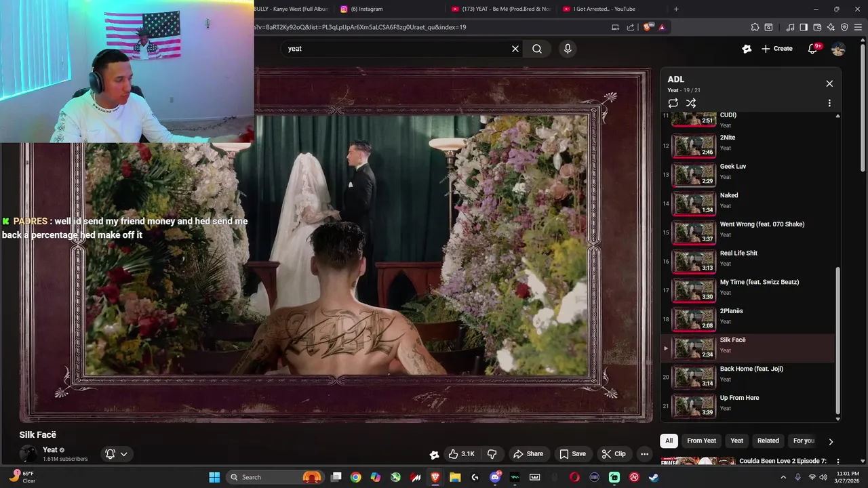Like the Silk Facë video
868x488 pixels.
tap(461, 454)
